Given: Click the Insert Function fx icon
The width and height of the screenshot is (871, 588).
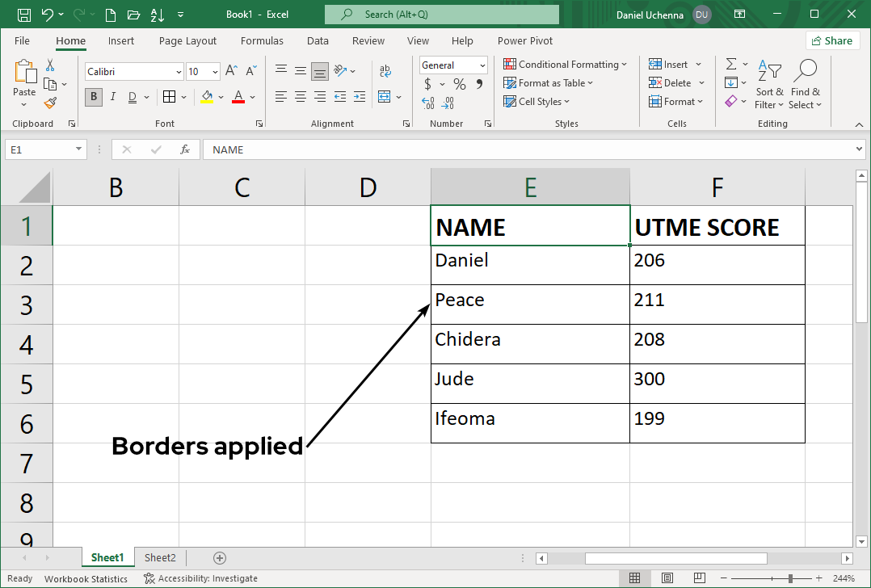Looking at the screenshot, I should coord(185,149).
